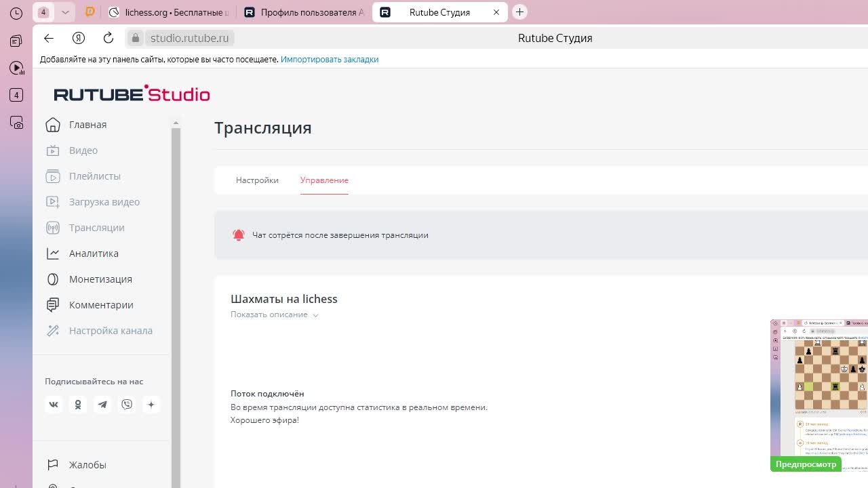
Task: Click the sidebar scroll-up arrow
Action: click(176, 123)
